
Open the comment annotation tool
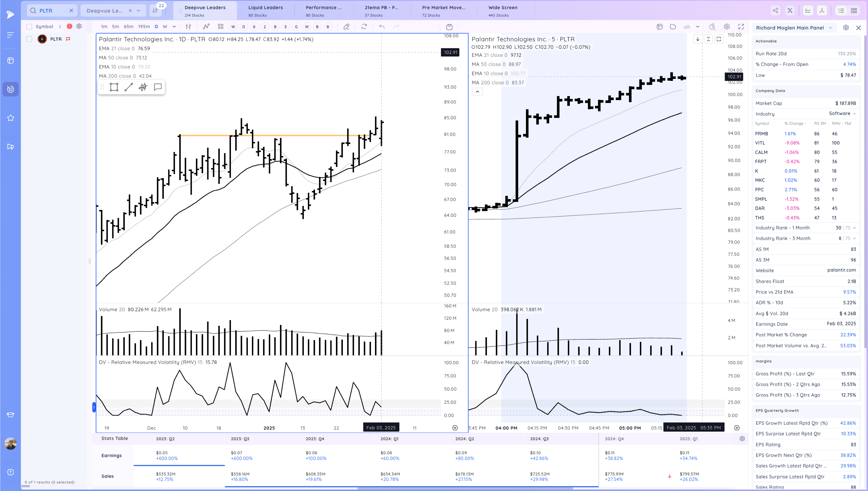pyautogui.click(x=158, y=87)
